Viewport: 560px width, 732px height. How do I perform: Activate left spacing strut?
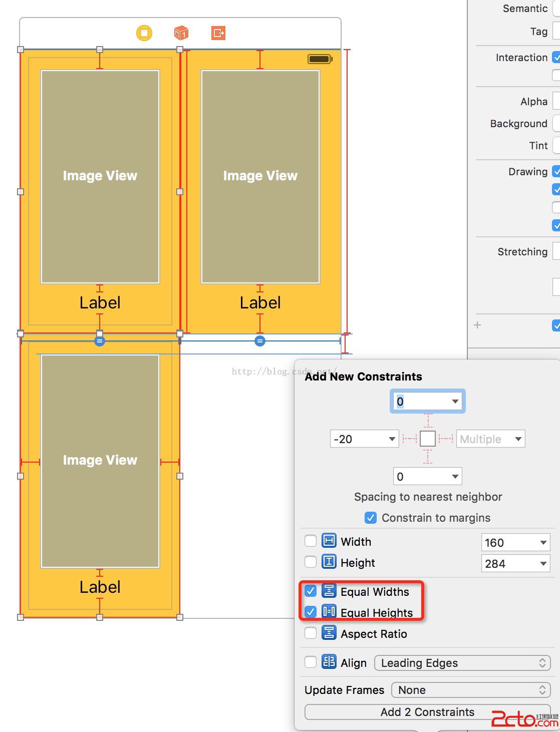tap(410, 439)
